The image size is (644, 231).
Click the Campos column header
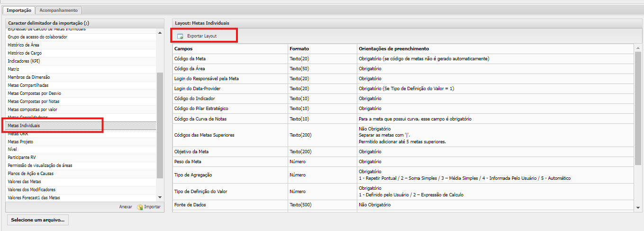183,49
